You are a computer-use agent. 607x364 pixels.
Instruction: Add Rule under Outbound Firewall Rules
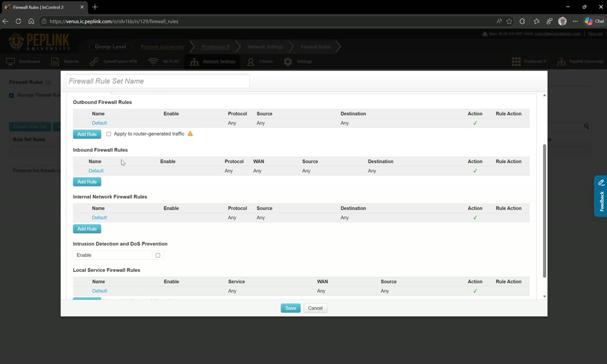tap(87, 134)
